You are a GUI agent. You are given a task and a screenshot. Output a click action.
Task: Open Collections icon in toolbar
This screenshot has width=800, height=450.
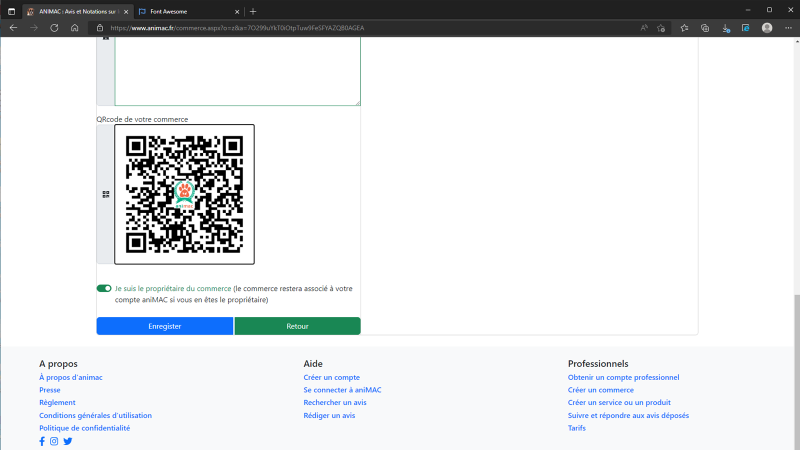(705, 28)
